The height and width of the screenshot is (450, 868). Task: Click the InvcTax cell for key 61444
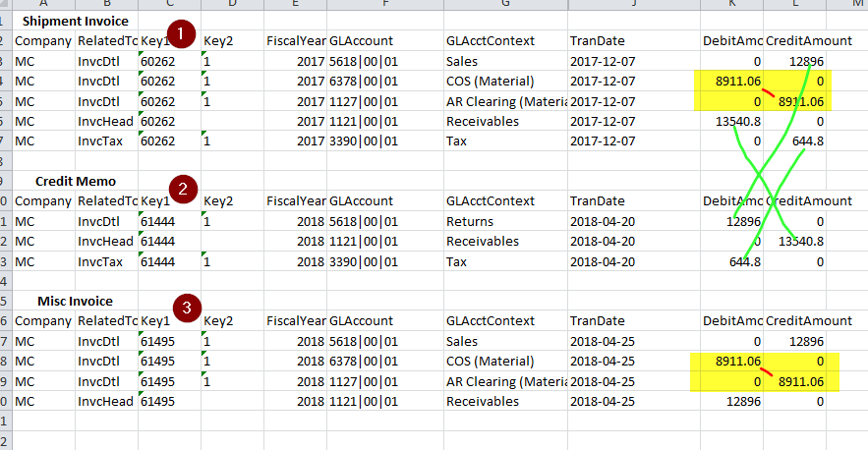(106, 261)
